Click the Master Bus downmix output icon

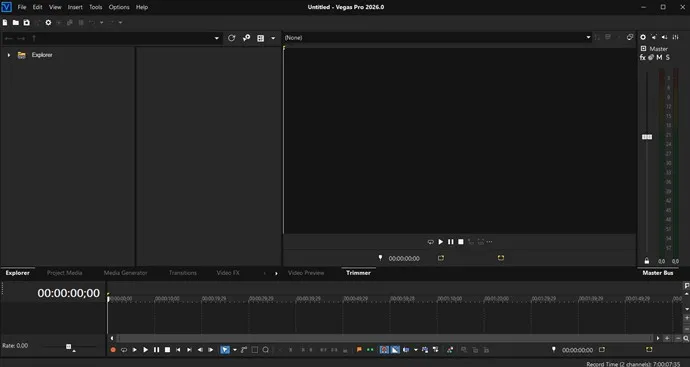[654, 37]
